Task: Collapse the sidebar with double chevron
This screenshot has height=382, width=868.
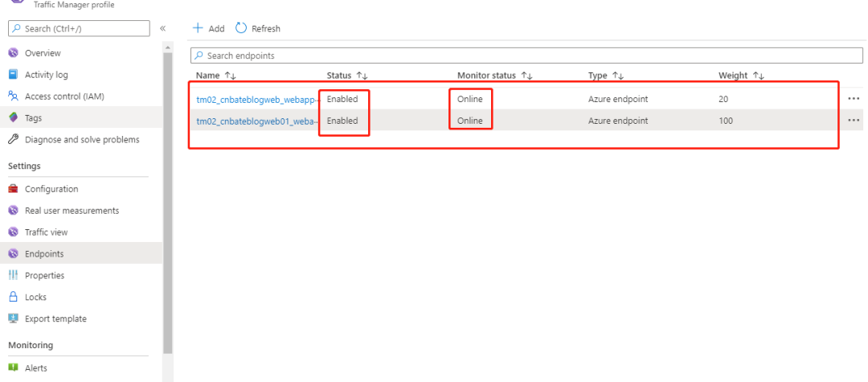Action: [162, 28]
